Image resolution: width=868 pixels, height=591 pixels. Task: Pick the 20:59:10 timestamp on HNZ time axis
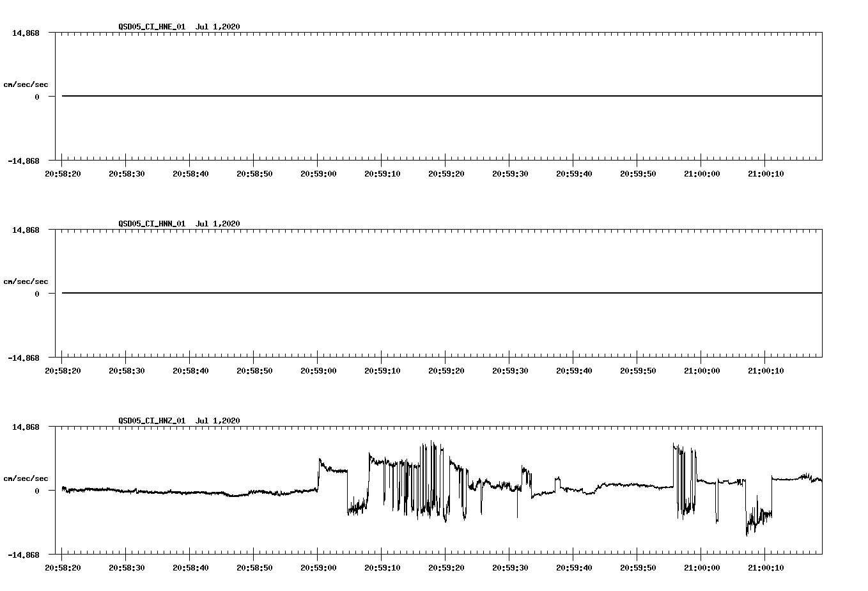click(x=382, y=567)
